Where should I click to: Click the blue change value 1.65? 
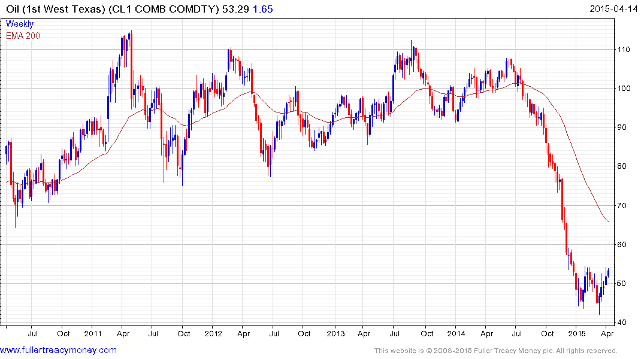262,9
